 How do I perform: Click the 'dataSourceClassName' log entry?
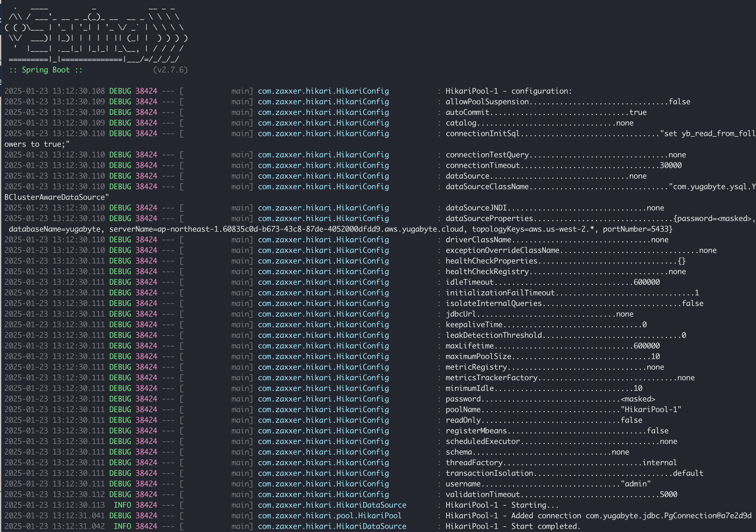coord(601,187)
